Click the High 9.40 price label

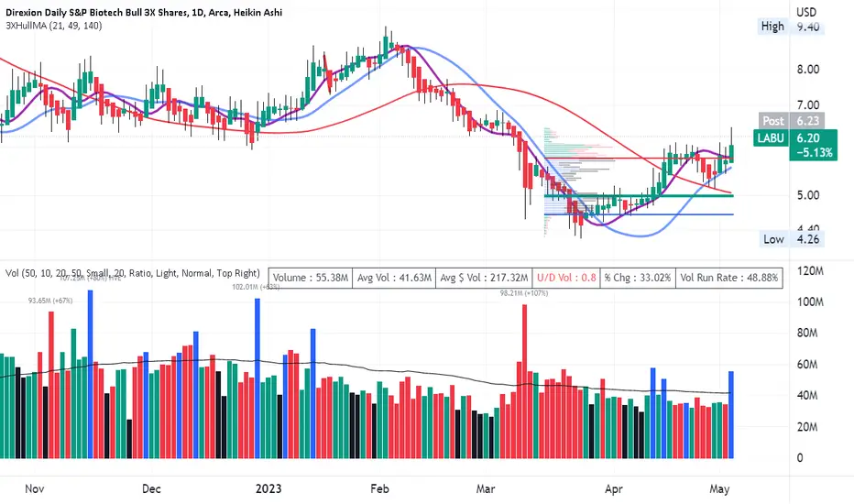point(791,27)
